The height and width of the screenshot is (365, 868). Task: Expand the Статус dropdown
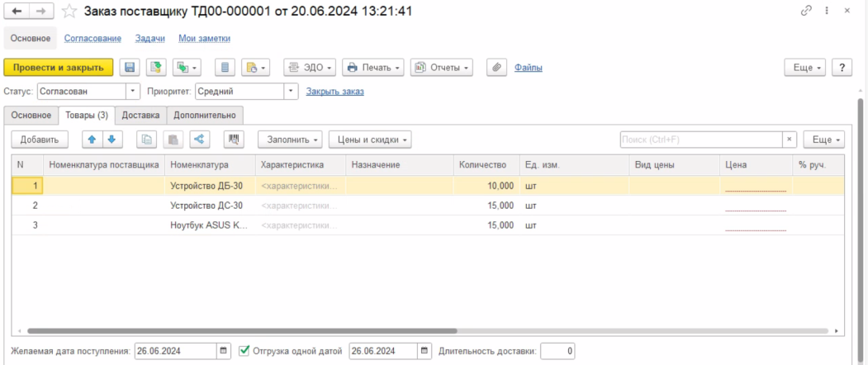133,92
